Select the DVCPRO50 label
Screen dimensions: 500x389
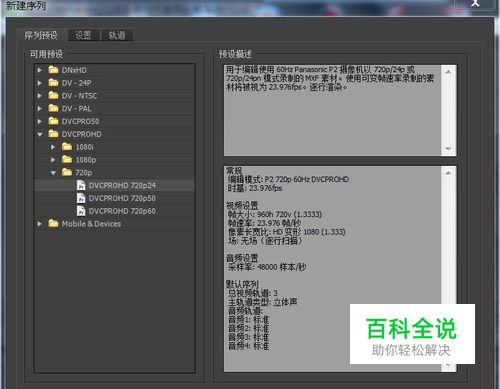pos(80,121)
